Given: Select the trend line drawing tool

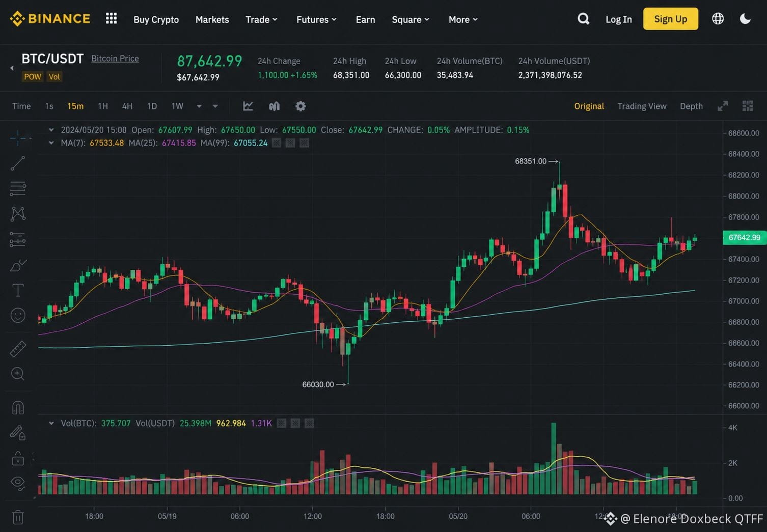Looking at the screenshot, I should [x=18, y=163].
